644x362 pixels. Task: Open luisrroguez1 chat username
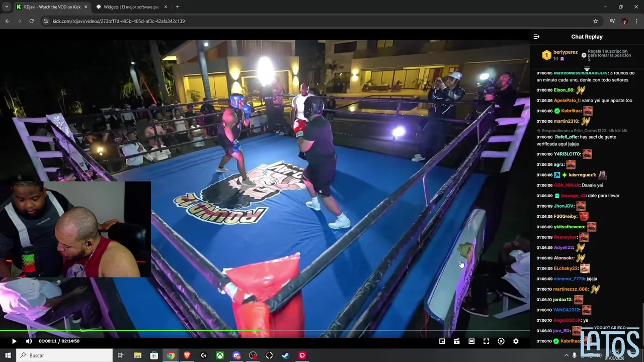[x=582, y=175]
